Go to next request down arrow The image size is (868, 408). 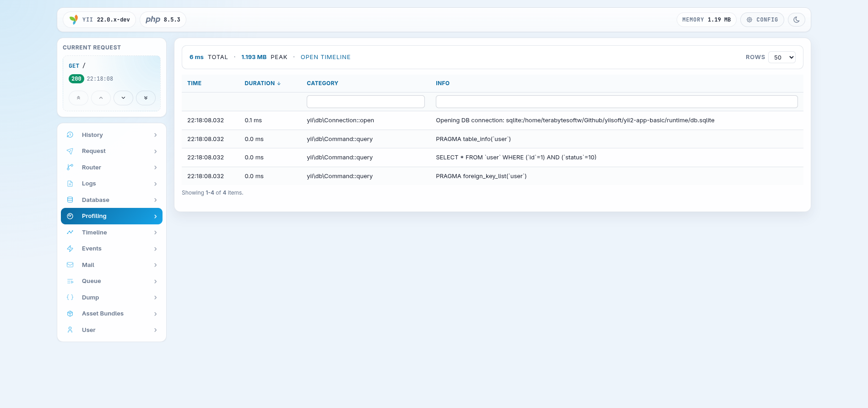pyautogui.click(x=123, y=98)
